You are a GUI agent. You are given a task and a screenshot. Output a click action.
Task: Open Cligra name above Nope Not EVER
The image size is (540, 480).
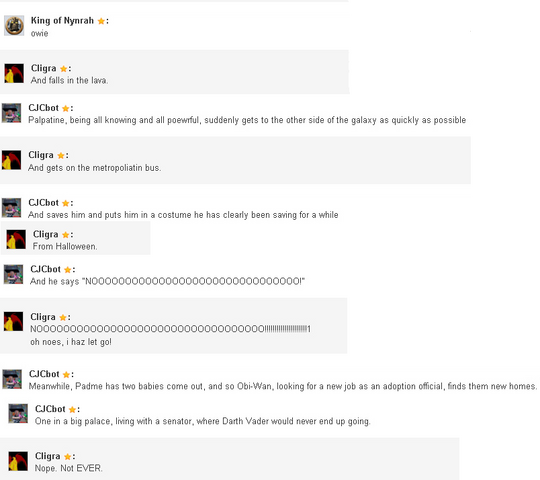48,456
